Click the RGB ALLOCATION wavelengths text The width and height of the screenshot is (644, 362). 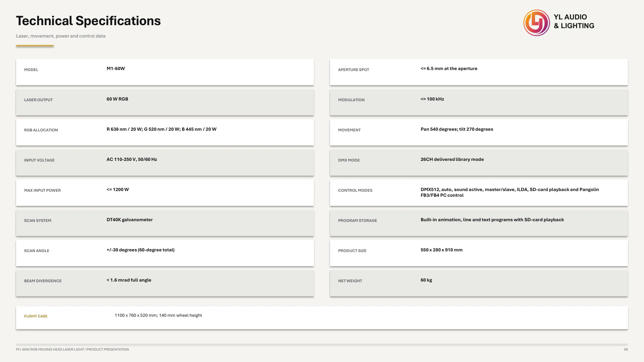162,129
